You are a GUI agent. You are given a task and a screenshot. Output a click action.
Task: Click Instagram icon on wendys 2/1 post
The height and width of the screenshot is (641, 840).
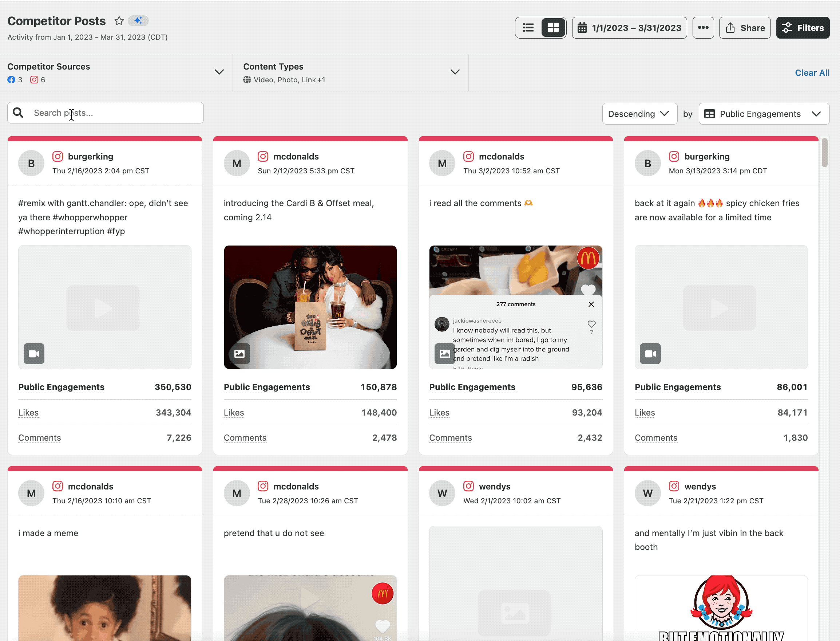[469, 486]
